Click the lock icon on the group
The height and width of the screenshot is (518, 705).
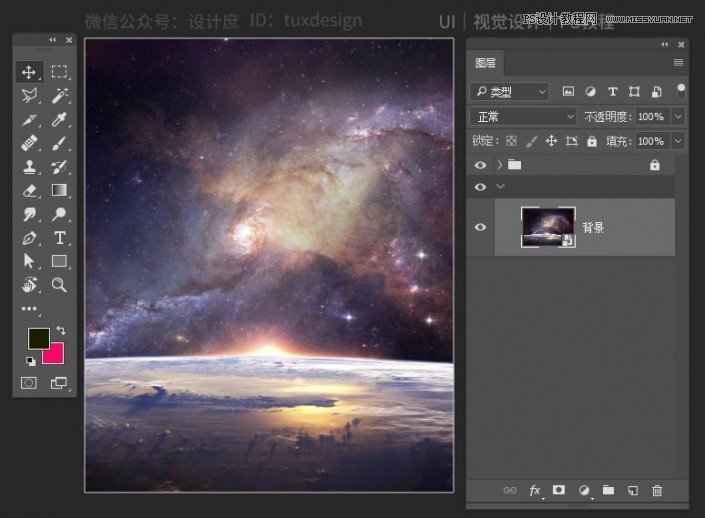pyautogui.click(x=655, y=165)
